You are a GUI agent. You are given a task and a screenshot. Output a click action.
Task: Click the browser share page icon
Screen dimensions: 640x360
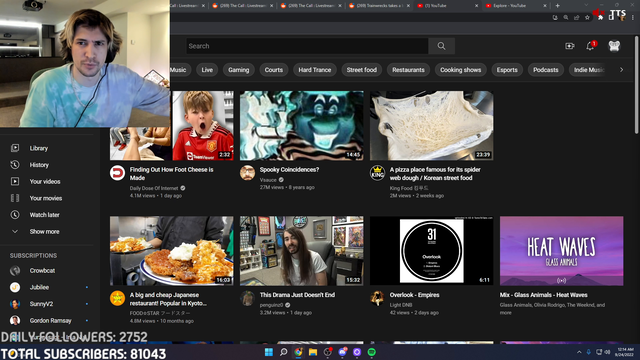click(576, 18)
